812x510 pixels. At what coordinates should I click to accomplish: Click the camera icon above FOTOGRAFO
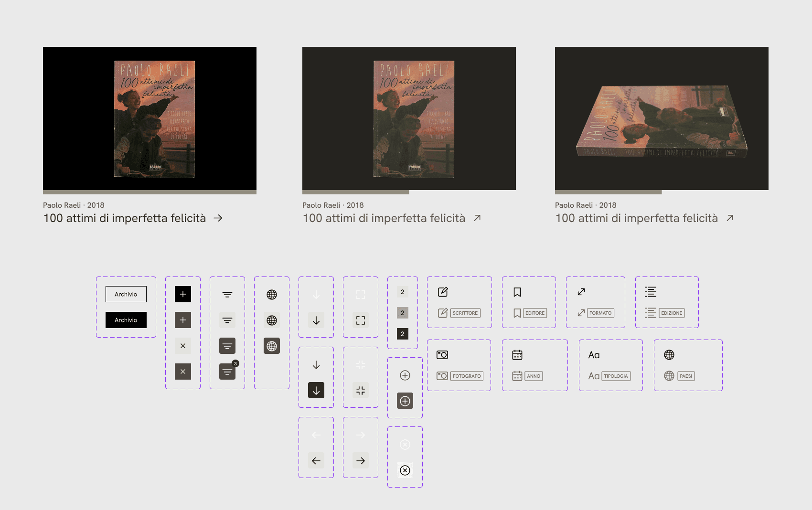[442, 355]
